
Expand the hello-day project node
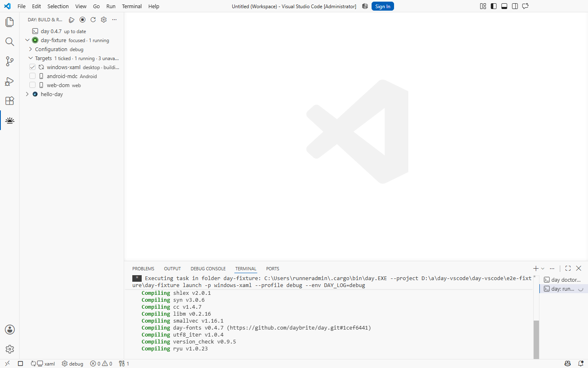coord(27,94)
